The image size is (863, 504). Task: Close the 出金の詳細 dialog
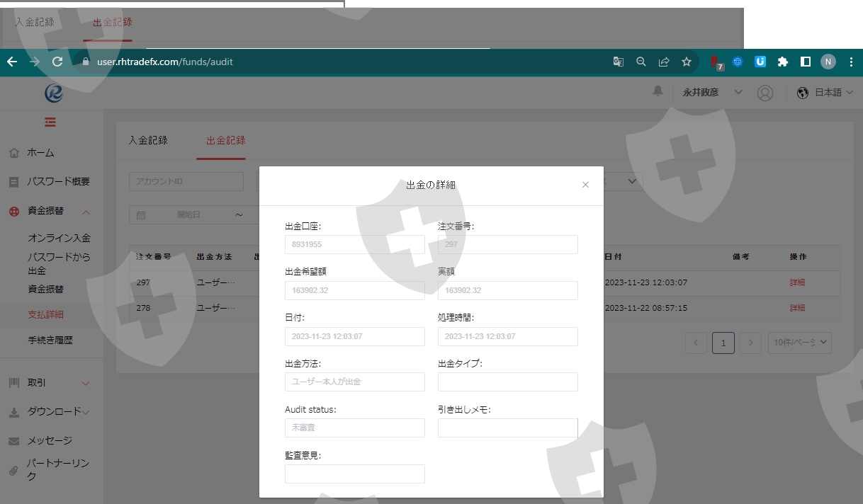pos(585,185)
